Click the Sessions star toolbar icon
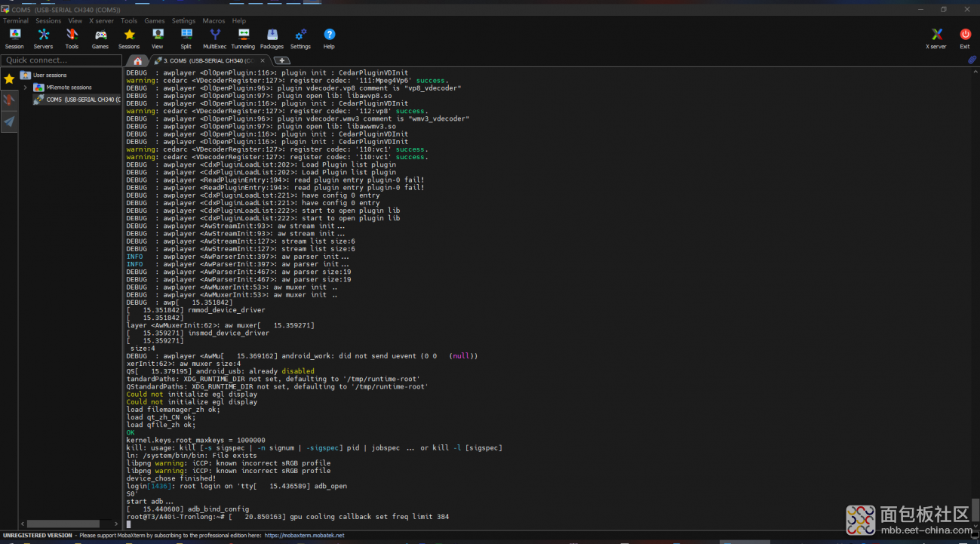The image size is (980, 544). click(x=129, y=38)
